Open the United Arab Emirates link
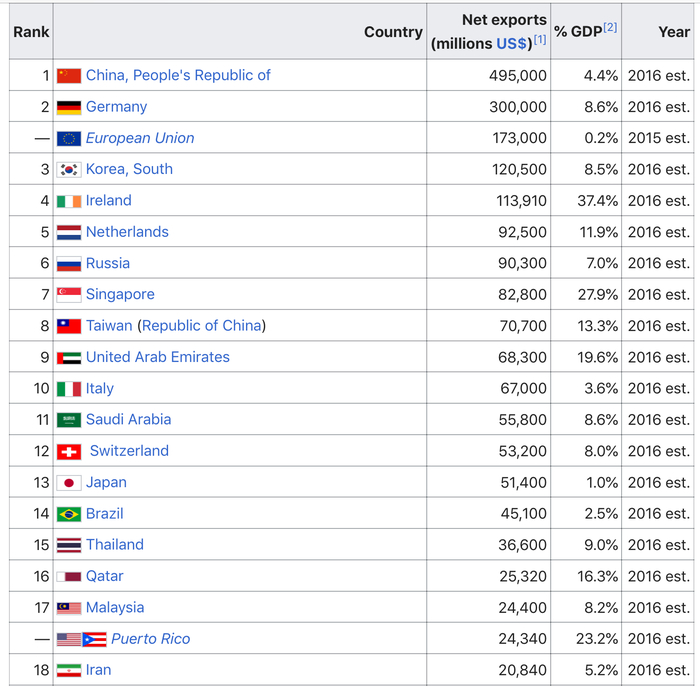Viewport: 700px width, 686px height. coord(157,357)
